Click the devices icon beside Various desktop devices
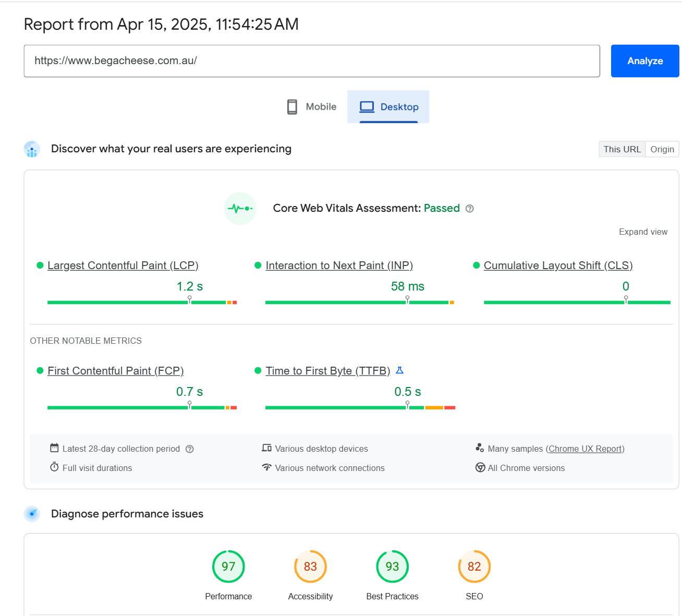 (267, 448)
